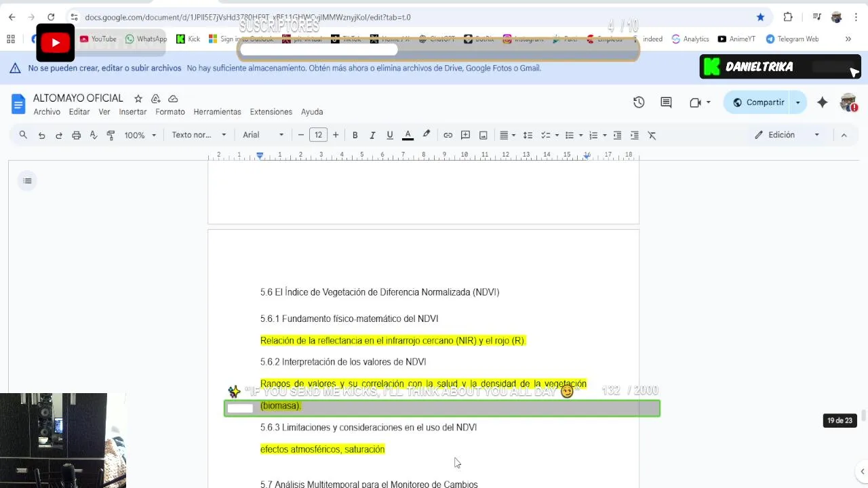Increase paragraph indent
The image size is (868, 488).
pos(634,135)
